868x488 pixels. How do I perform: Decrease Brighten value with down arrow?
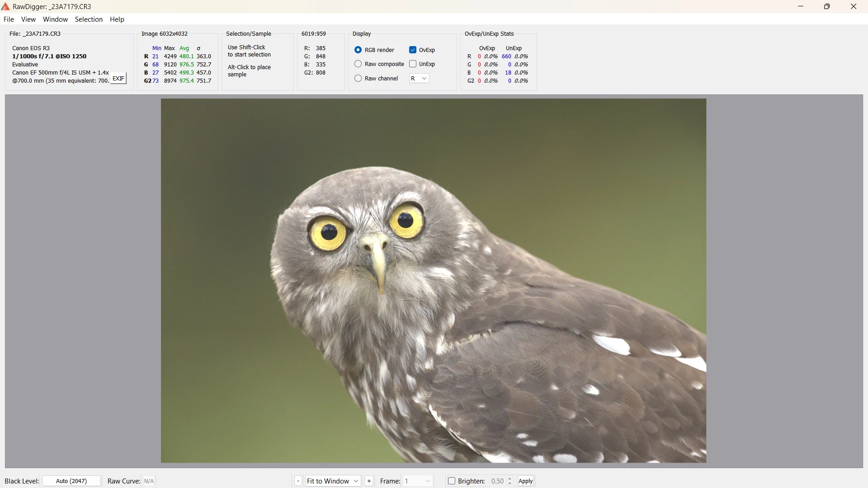(510, 483)
